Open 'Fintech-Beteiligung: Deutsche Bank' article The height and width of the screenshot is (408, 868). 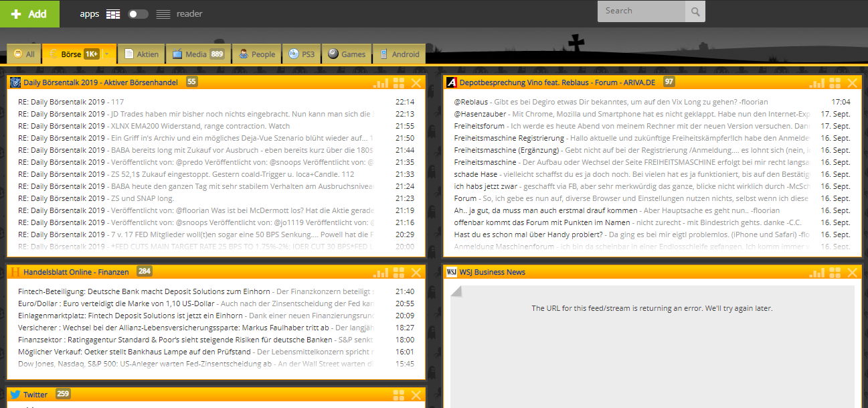point(216,291)
